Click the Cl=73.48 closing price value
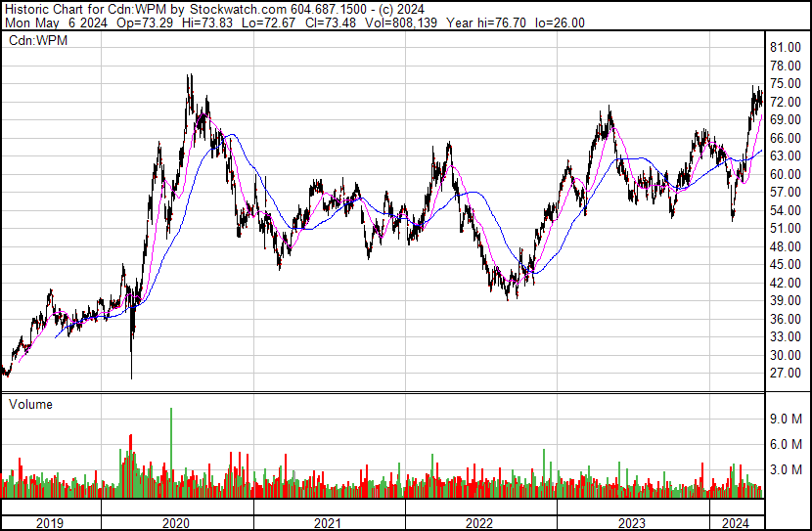Screen dimensions: 812x531 point(331,22)
